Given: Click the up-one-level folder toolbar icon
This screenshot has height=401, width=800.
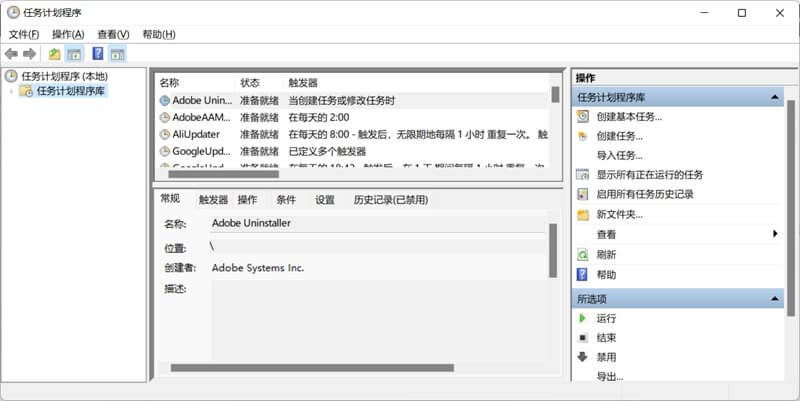Looking at the screenshot, I should [x=55, y=54].
